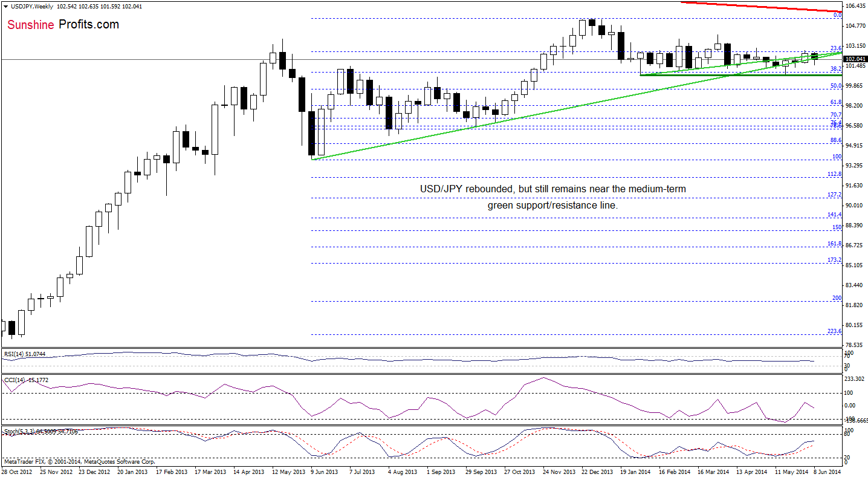This screenshot has width=868, height=477.
Task: Click price axis value 93.295
Action: (855, 166)
